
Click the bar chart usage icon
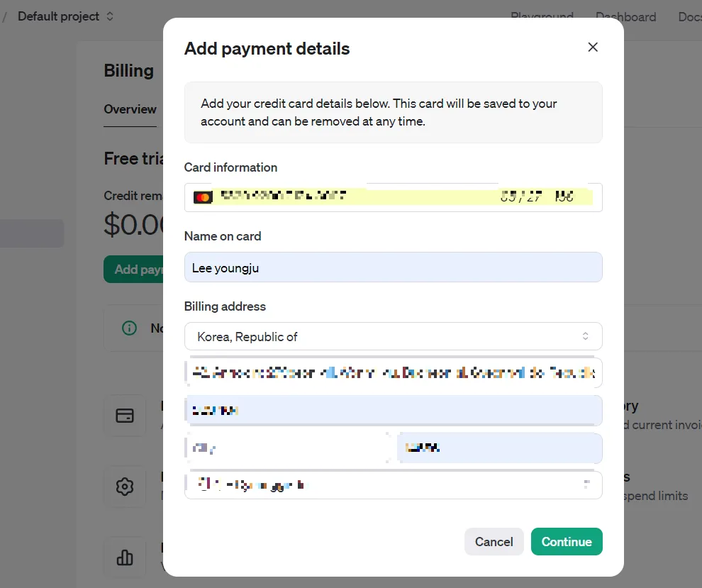pyautogui.click(x=125, y=558)
